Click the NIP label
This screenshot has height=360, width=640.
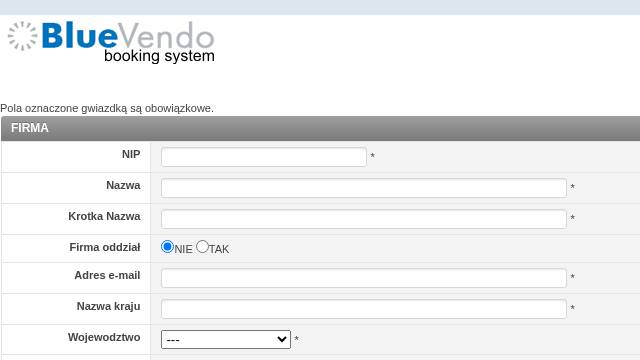[131, 154]
